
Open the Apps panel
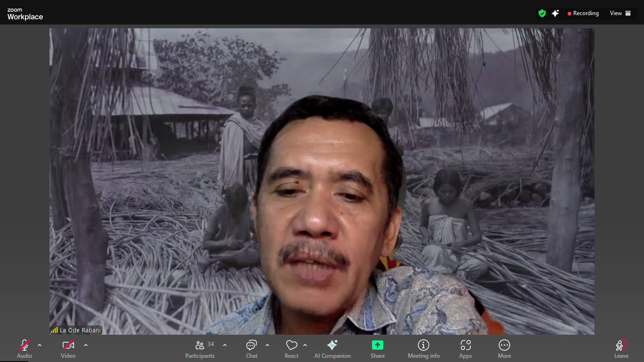point(465,345)
